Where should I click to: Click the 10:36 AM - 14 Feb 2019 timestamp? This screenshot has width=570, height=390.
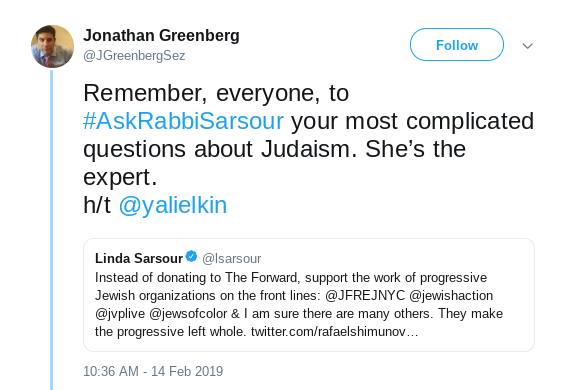click(x=153, y=371)
